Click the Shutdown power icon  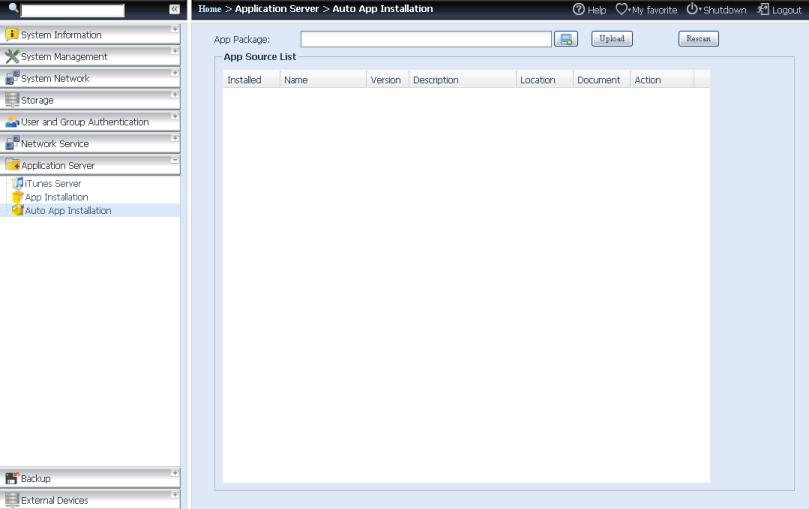(692, 9)
